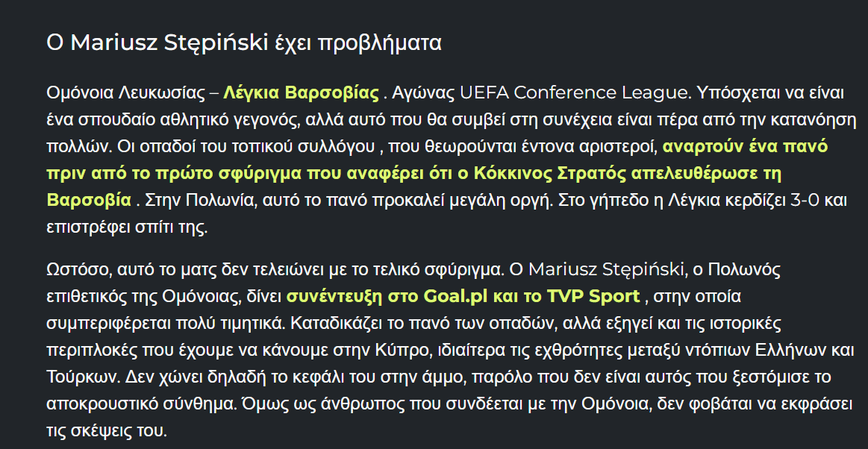Click the word Βαρσοβία ending the highlighted banner link
The image size is (868, 449).
tap(89, 200)
